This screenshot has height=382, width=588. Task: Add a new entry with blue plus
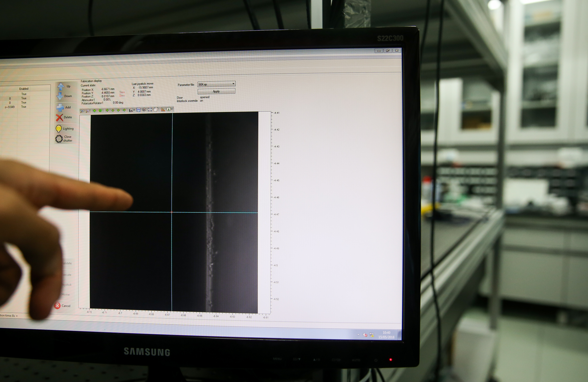64,107
